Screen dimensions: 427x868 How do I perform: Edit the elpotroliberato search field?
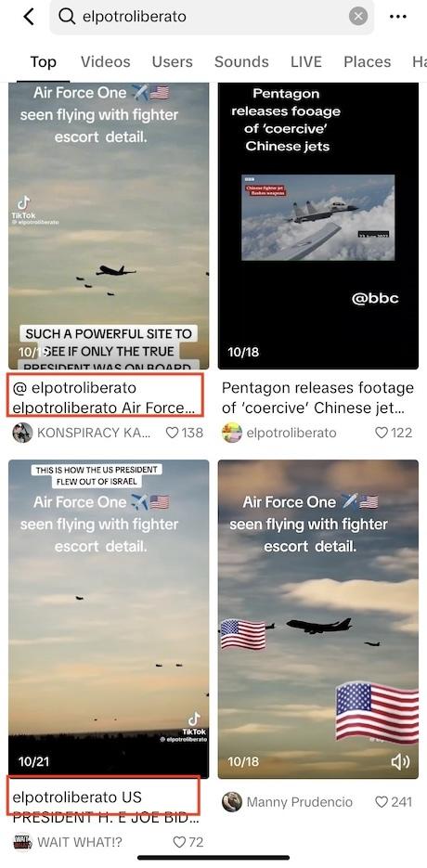[x=212, y=17]
